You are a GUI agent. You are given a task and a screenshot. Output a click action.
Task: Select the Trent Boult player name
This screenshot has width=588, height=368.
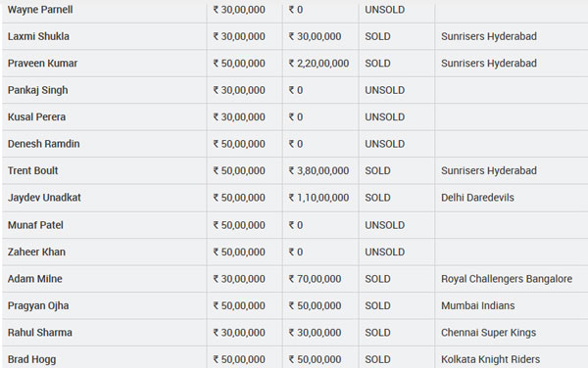[x=32, y=170]
